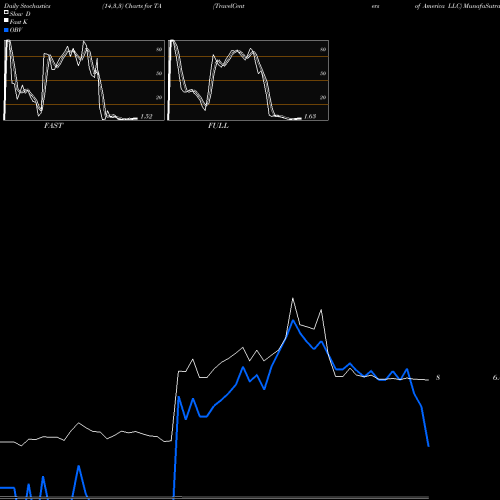The width and height of the screenshot is (500, 500).
Task: Click the 'OBV' legend label
Action: (x=16, y=30)
